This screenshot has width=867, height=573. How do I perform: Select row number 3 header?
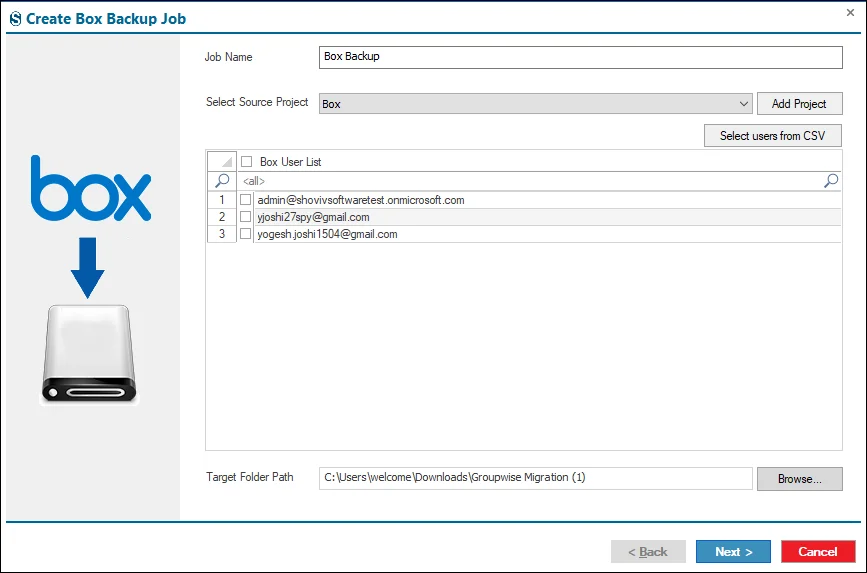[x=222, y=234]
